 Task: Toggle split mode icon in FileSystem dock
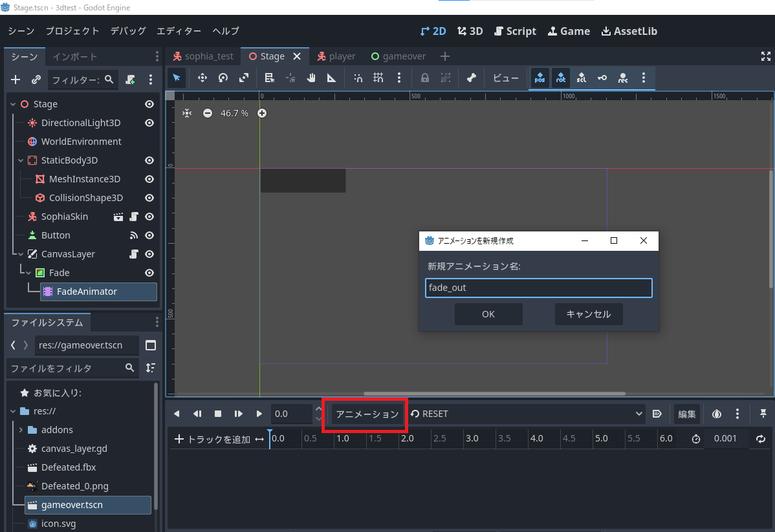pos(151,345)
